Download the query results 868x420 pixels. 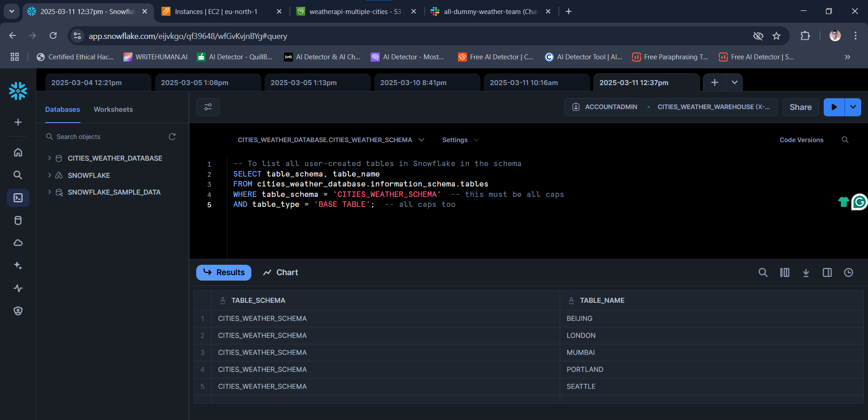point(806,272)
